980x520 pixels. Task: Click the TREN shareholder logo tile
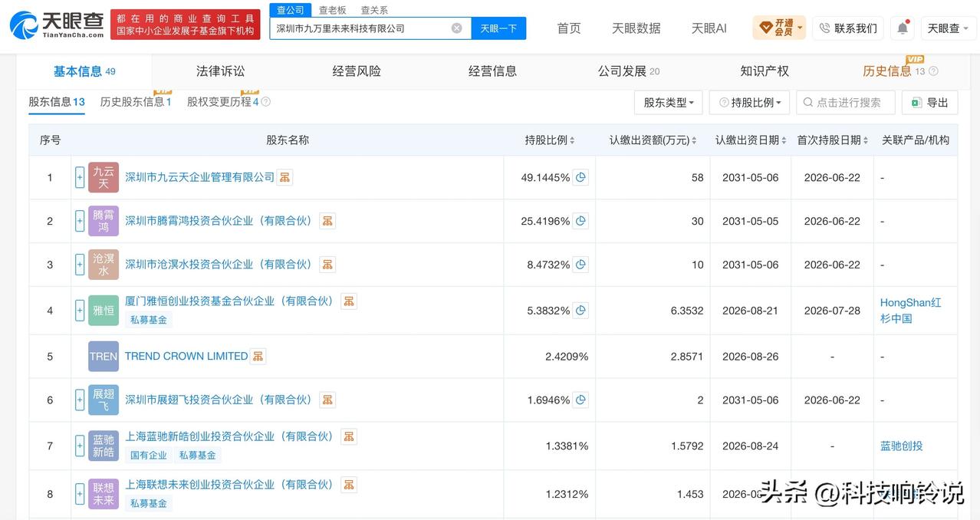[x=104, y=356]
